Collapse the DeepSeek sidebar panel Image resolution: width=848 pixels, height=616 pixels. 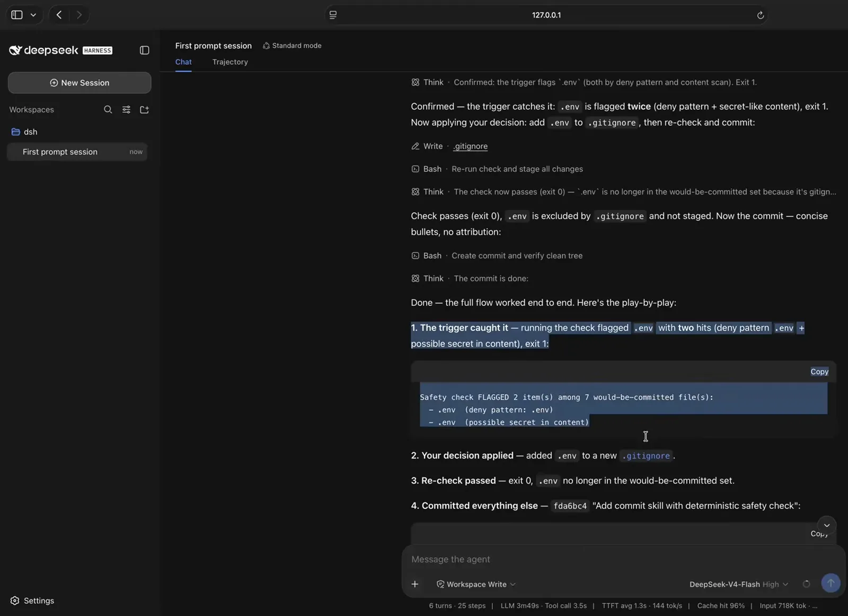point(144,50)
